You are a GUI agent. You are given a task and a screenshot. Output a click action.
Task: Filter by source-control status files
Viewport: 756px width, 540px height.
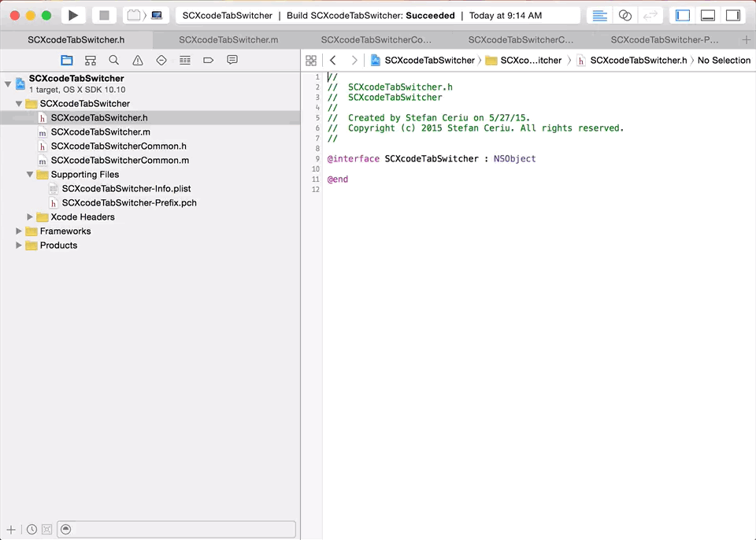[x=46, y=530]
